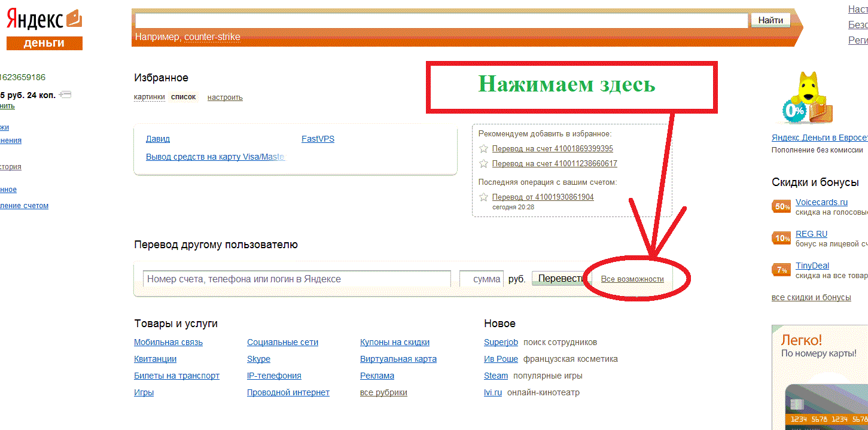Open link Перевод на счет 410011238660617
868x430 pixels.
tap(555, 163)
